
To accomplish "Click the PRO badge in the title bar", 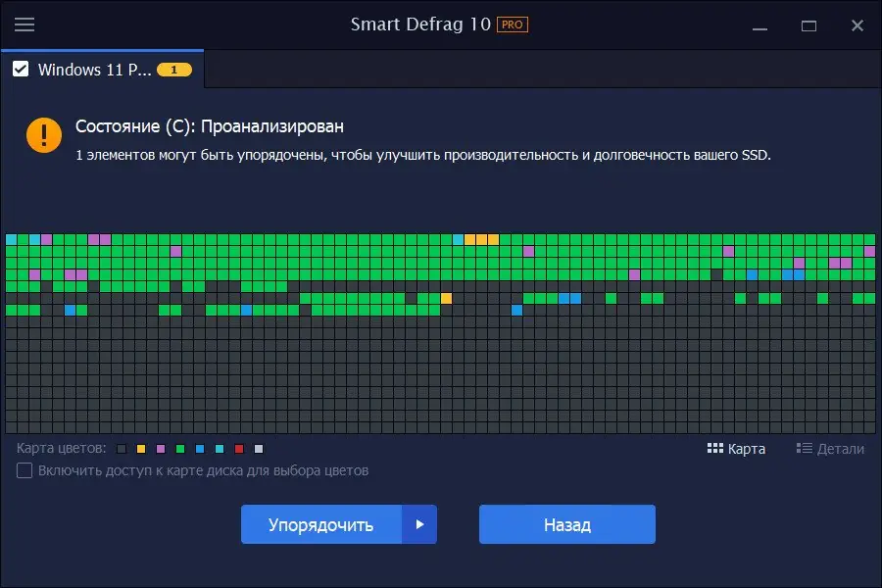I will pyautogui.click(x=514, y=24).
